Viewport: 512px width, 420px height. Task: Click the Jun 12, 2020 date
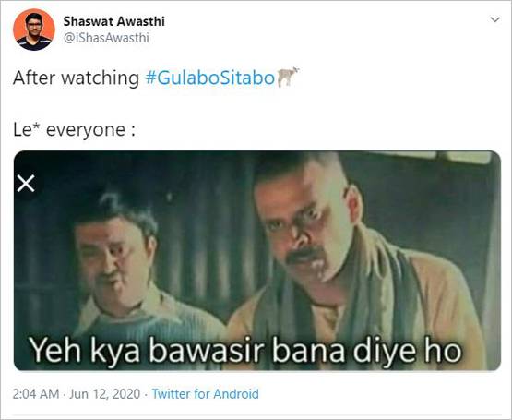coord(105,394)
